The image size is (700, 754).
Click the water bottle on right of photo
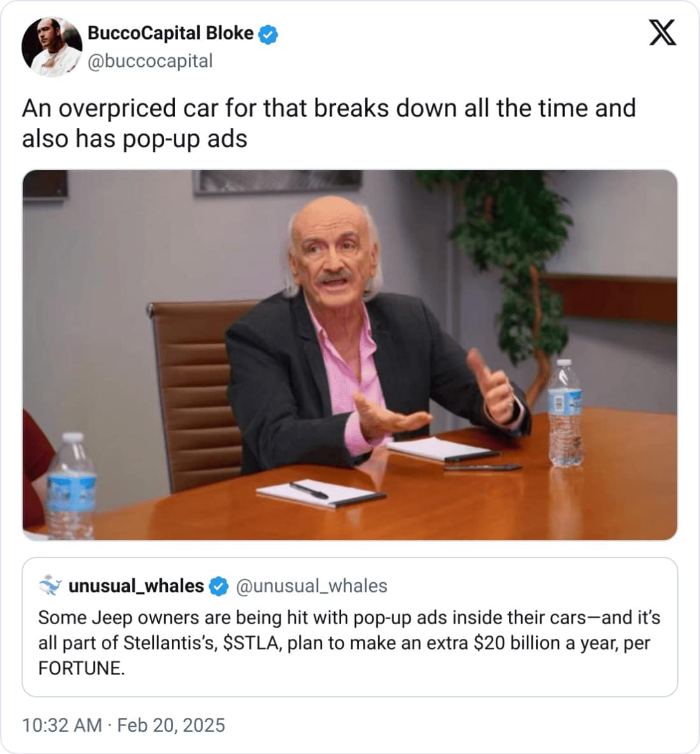565,413
